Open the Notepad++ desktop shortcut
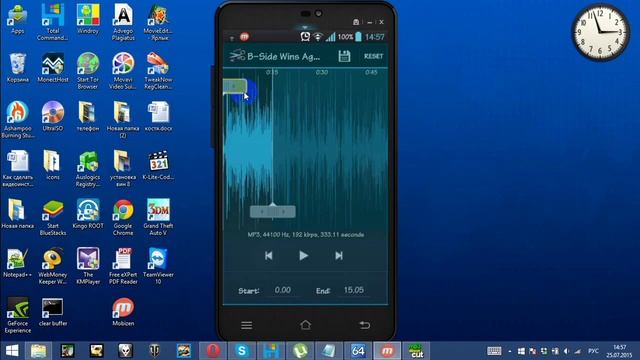640x360 pixels. click(18, 263)
